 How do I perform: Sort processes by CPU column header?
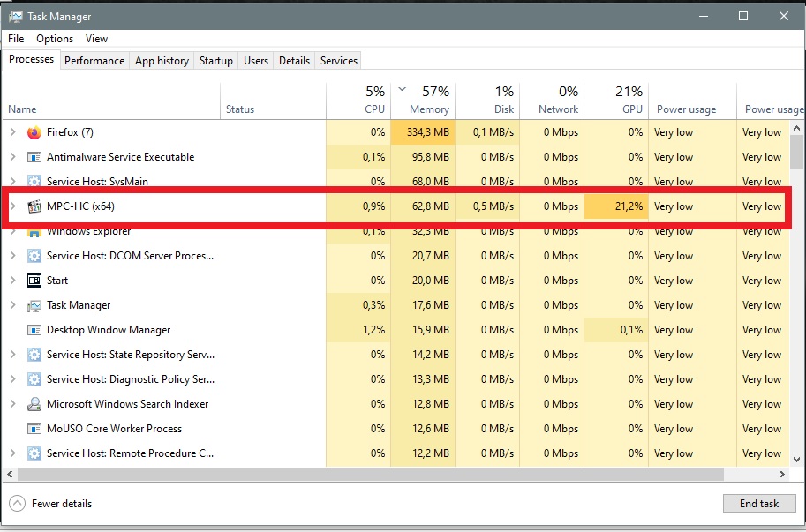tap(358, 101)
